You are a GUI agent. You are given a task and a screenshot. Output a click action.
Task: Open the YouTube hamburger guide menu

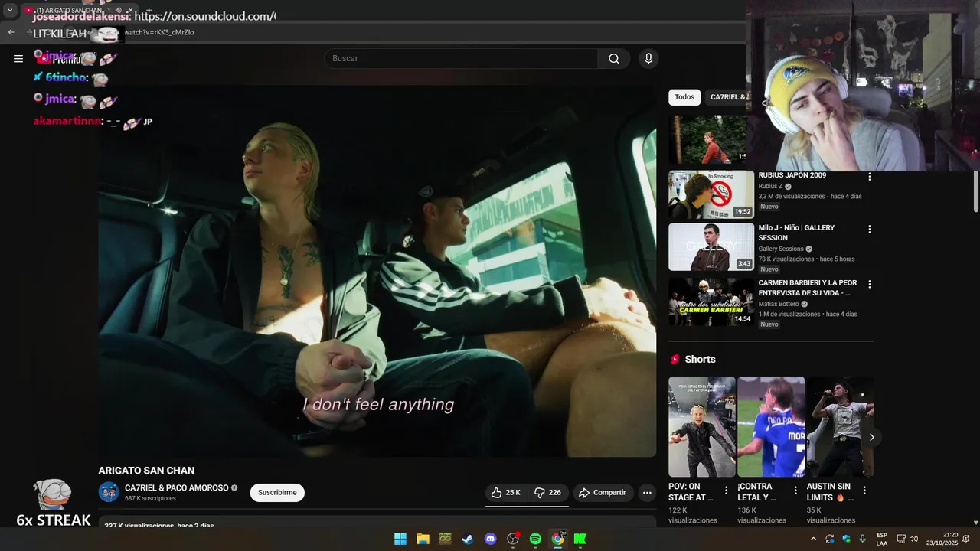(18, 58)
